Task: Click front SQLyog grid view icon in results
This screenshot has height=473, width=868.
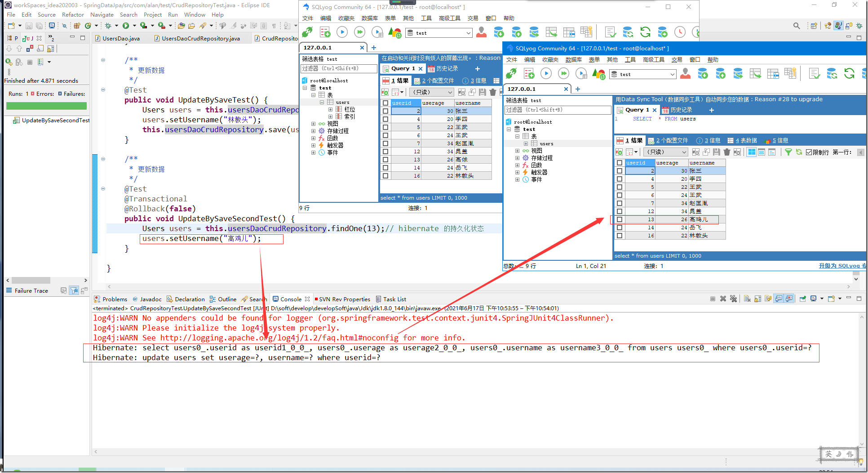Action: point(752,152)
